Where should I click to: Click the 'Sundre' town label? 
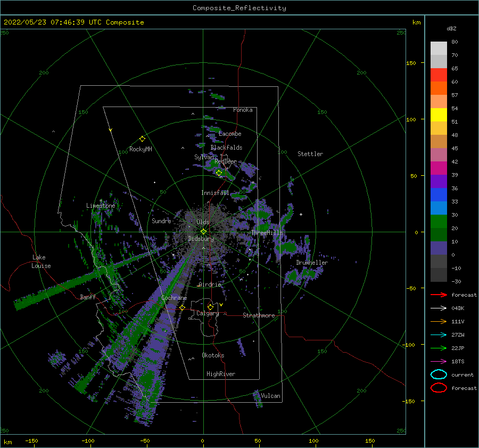(161, 221)
